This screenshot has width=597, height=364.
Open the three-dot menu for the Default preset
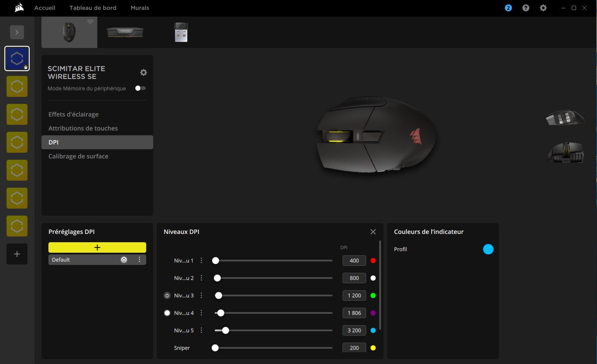[x=140, y=259]
